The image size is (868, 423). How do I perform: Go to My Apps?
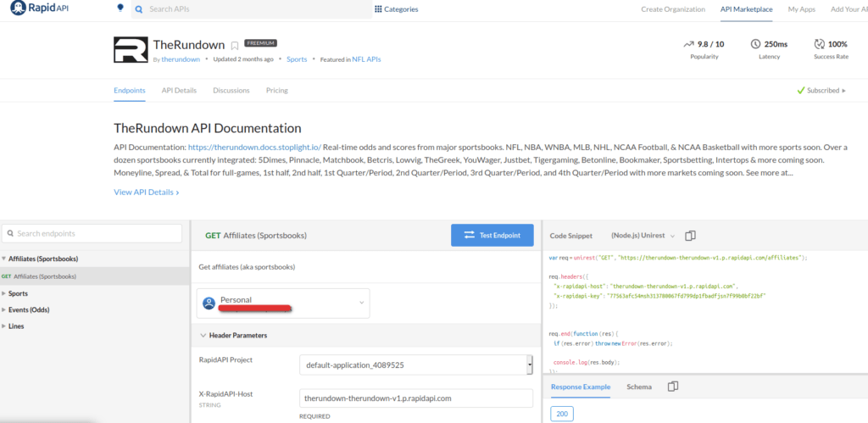click(802, 9)
